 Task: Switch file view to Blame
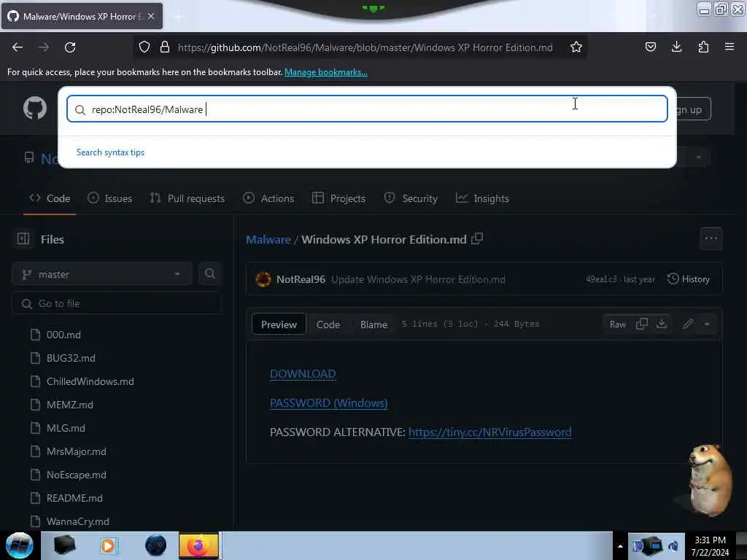(x=373, y=324)
